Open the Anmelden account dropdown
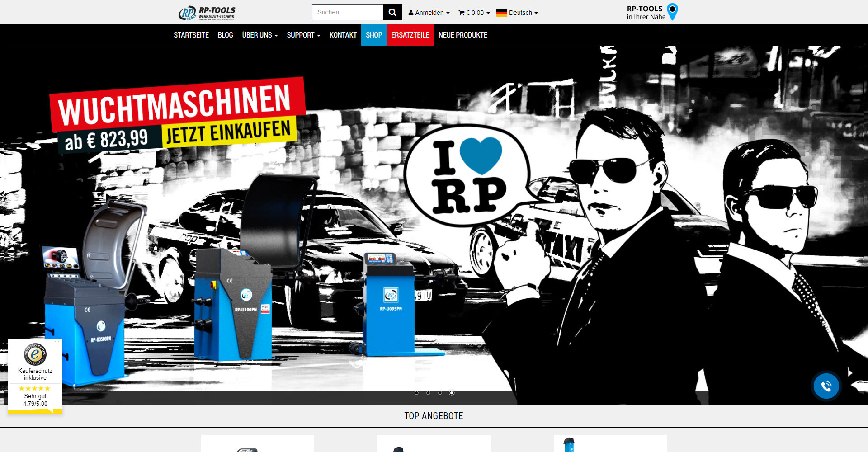 coord(429,13)
